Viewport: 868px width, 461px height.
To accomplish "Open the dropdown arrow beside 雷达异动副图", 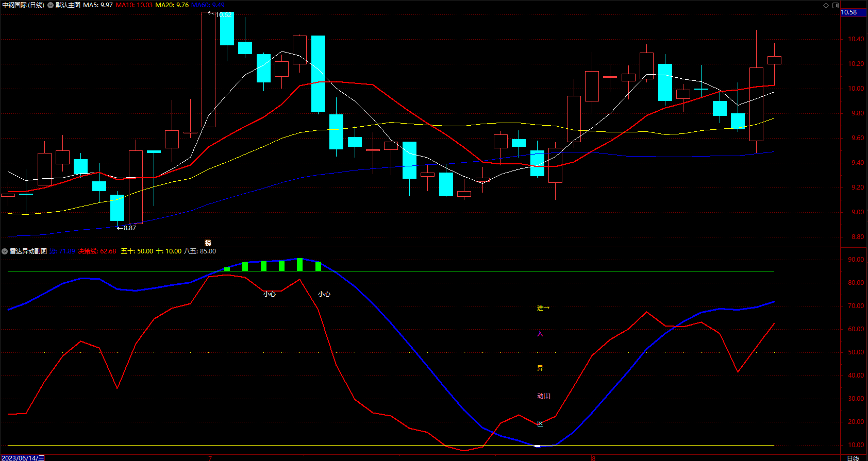I will pyautogui.click(x=5, y=251).
